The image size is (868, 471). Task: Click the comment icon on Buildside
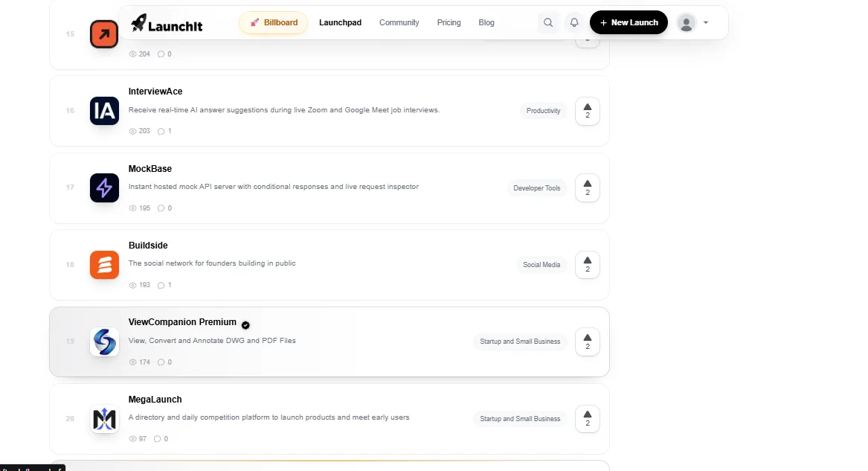(161, 285)
